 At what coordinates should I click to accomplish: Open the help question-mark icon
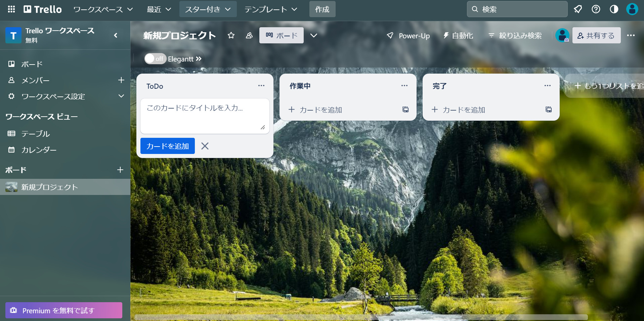click(x=596, y=9)
